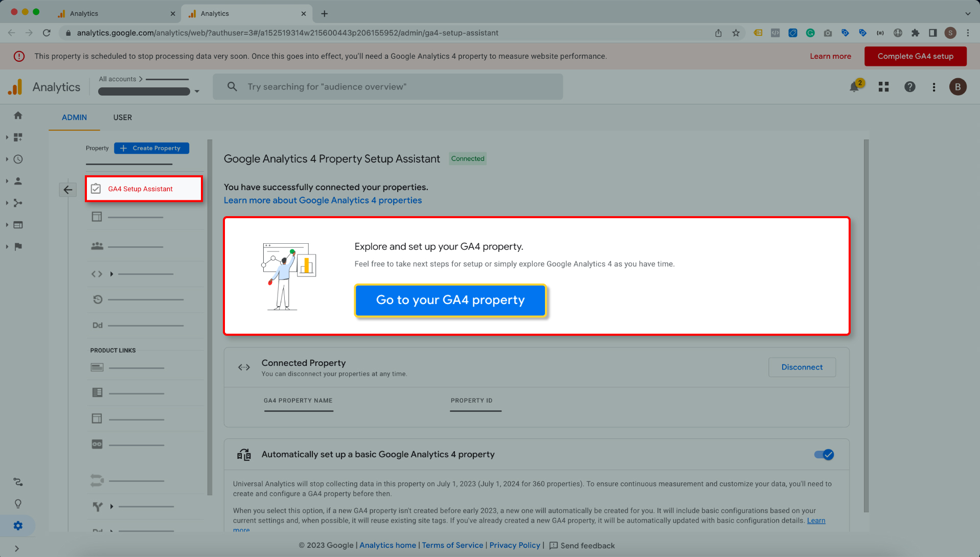This screenshot has height=557, width=980.
Task: Click the Grammarly extension icon
Action: click(810, 33)
